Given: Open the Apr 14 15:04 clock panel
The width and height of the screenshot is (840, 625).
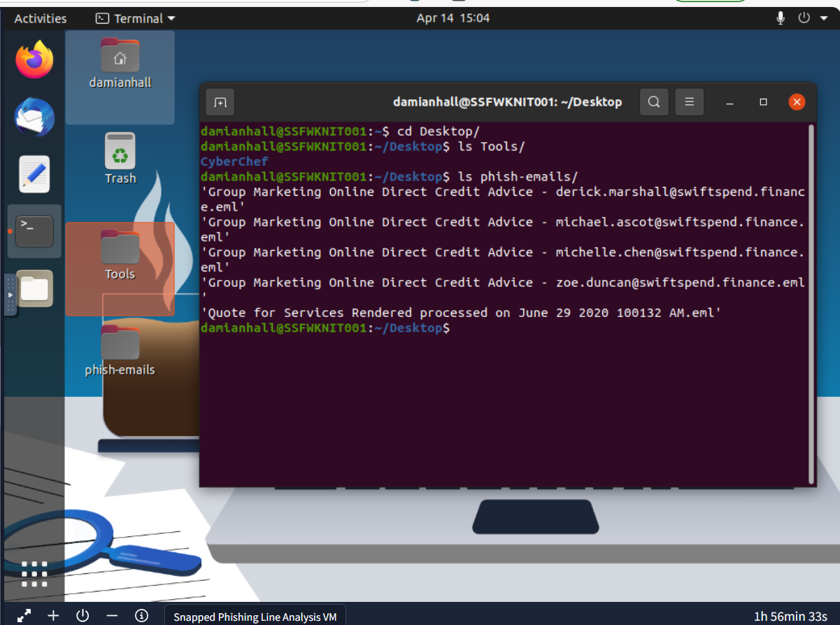Looking at the screenshot, I should coord(453,18).
